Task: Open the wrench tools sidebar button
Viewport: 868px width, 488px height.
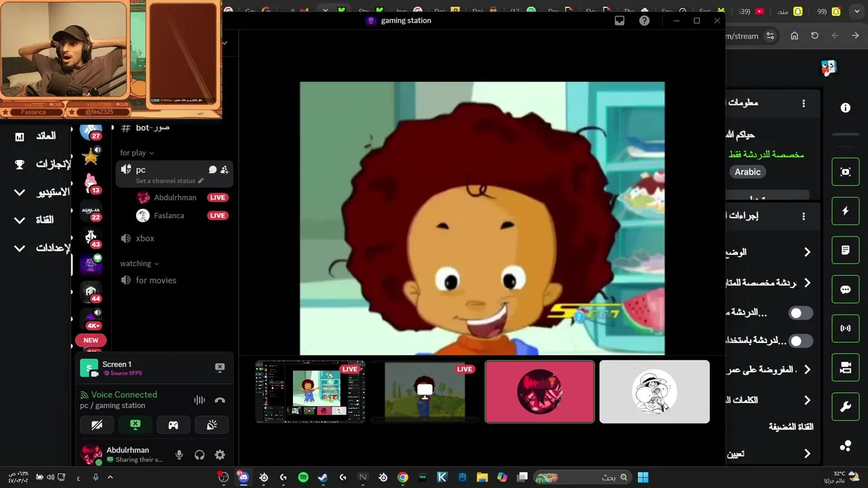Action: [846, 407]
